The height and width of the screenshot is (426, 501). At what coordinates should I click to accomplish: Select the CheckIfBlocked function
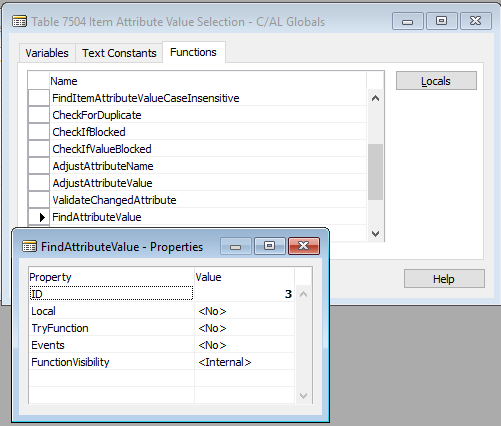pyautogui.click(x=208, y=132)
